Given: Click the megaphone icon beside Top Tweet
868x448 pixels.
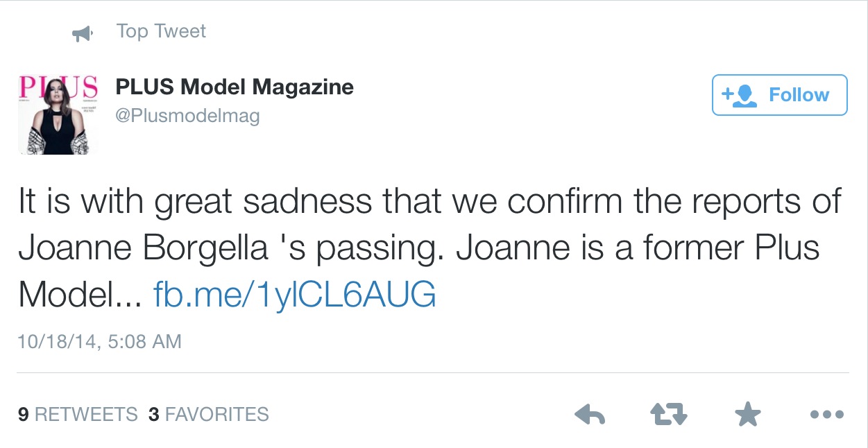Looking at the screenshot, I should (83, 33).
